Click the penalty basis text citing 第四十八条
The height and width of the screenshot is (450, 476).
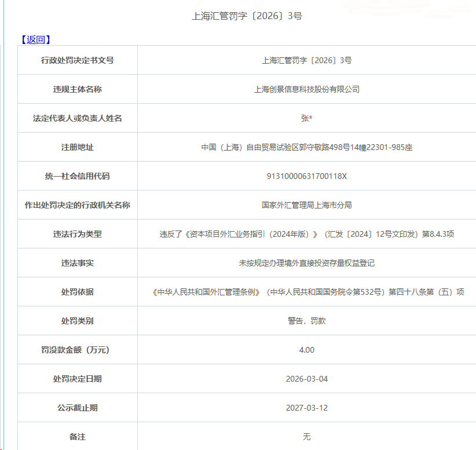pos(306,292)
